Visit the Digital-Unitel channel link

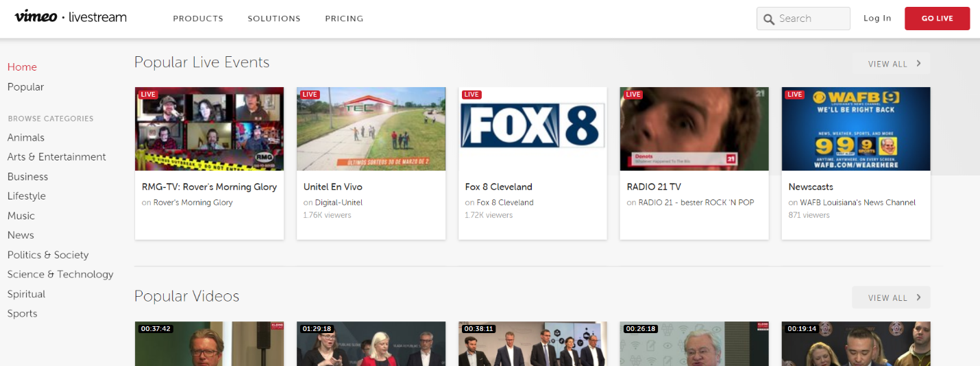[x=339, y=203]
